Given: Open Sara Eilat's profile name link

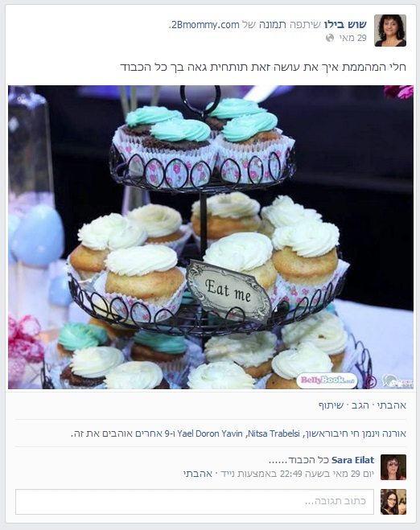Looking at the screenshot, I should click(352, 460).
